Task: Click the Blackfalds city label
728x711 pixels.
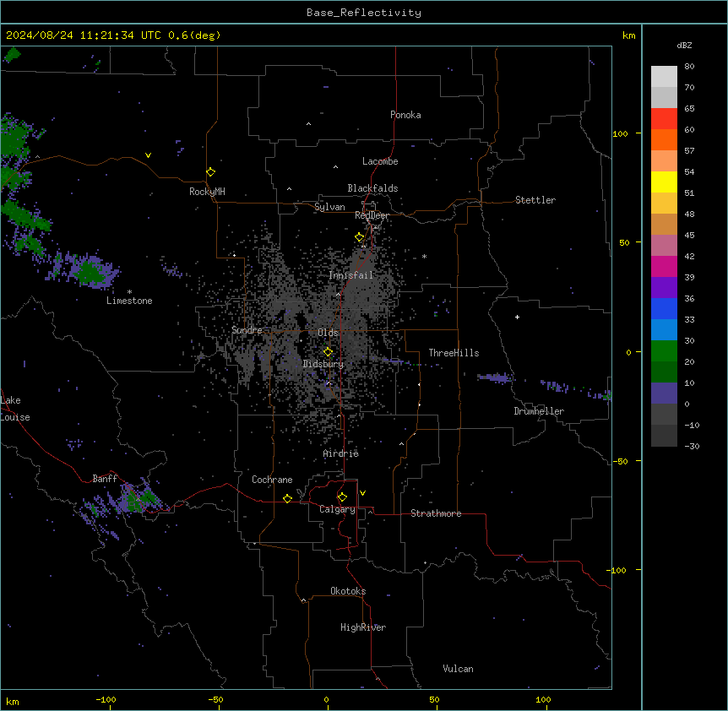Action: tap(372, 188)
